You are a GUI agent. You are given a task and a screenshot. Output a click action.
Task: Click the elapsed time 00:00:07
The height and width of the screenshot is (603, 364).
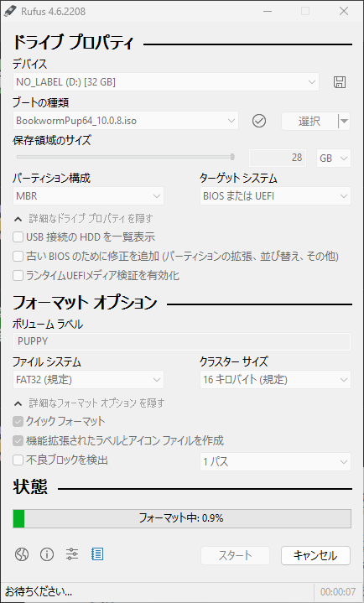[x=338, y=591]
